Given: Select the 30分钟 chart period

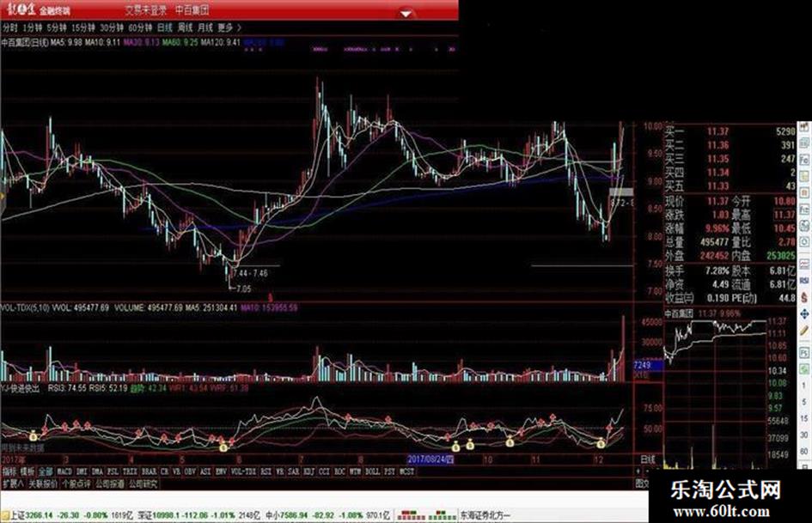Looking at the screenshot, I should click(x=112, y=27).
